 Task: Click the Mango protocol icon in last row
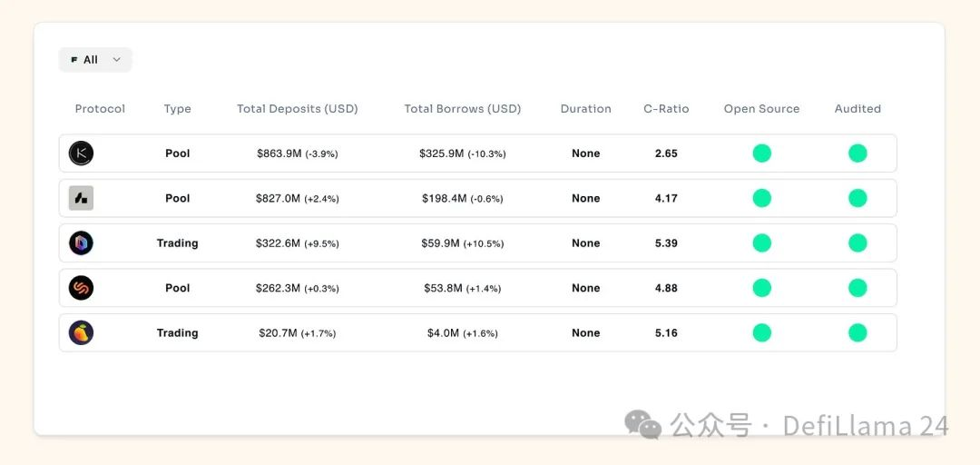tap(82, 333)
